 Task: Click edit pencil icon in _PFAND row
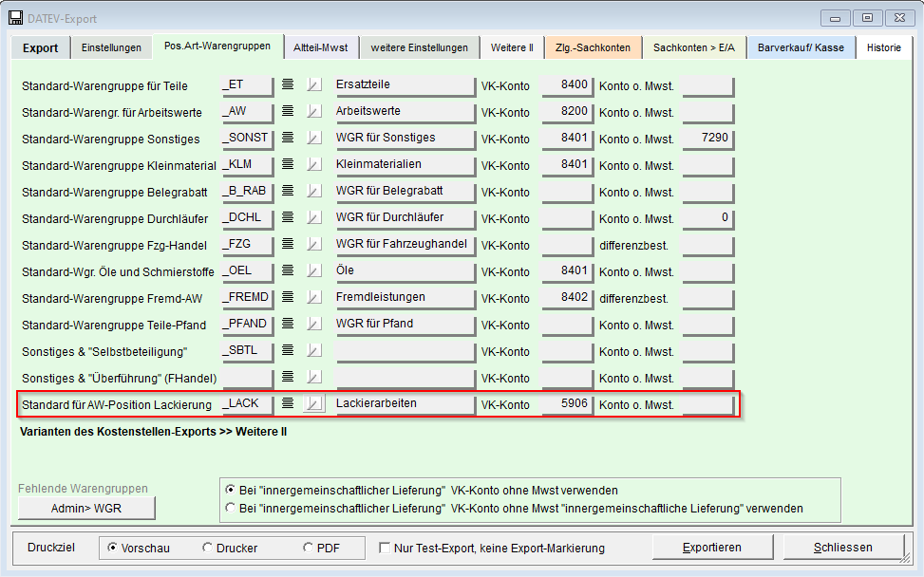point(314,324)
